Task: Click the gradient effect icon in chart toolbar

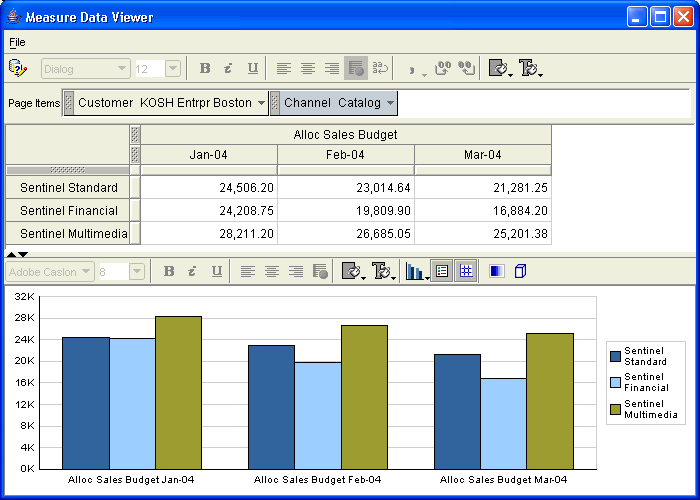Action: pyautogui.click(x=497, y=271)
